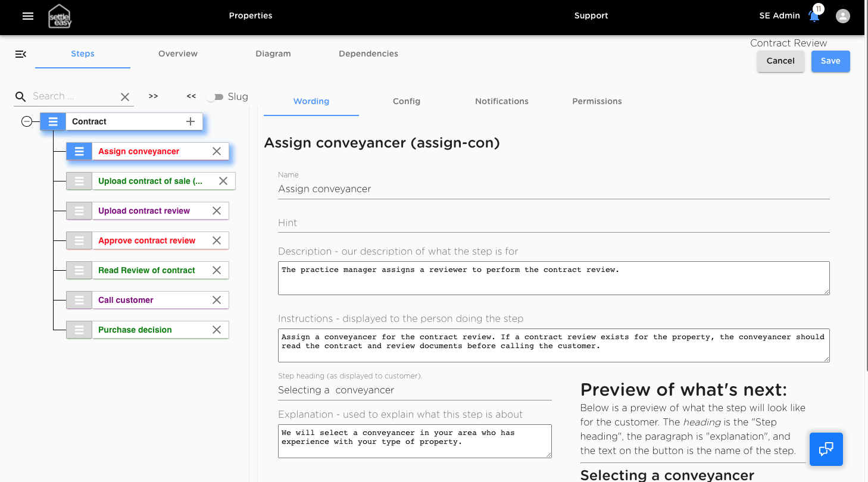Select Read Review of contract step
Viewport: 868px width, 482px height.
click(146, 270)
